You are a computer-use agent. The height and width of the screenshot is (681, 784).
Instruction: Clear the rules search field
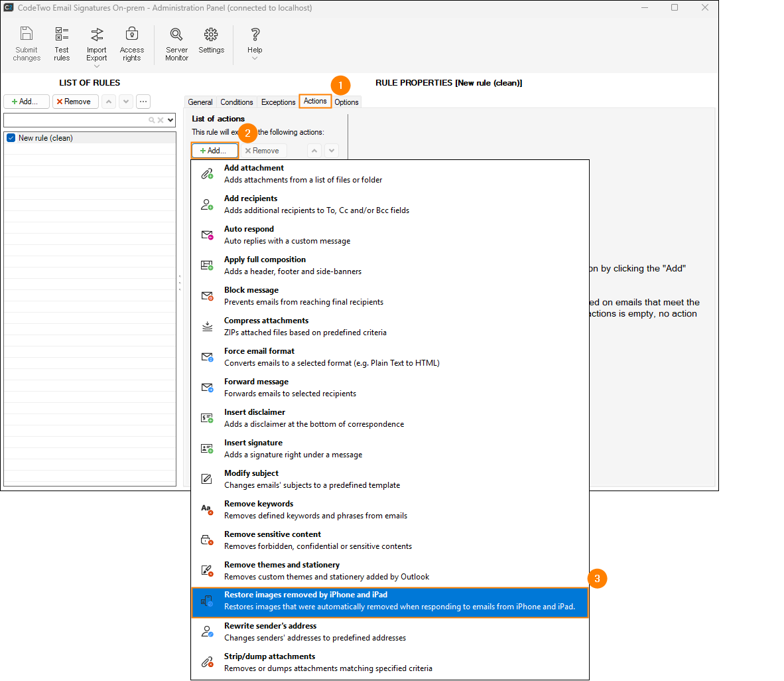(x=161, y=120)
